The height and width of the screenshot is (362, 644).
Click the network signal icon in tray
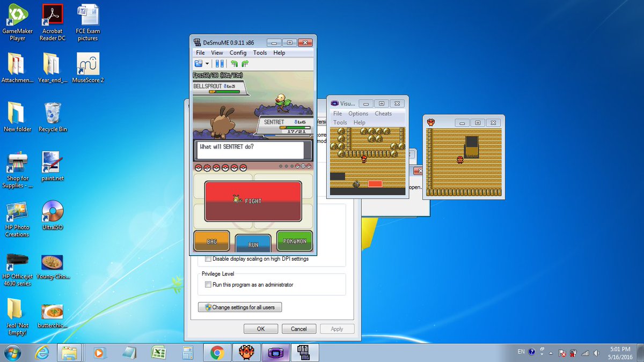(x=585, y=352)
